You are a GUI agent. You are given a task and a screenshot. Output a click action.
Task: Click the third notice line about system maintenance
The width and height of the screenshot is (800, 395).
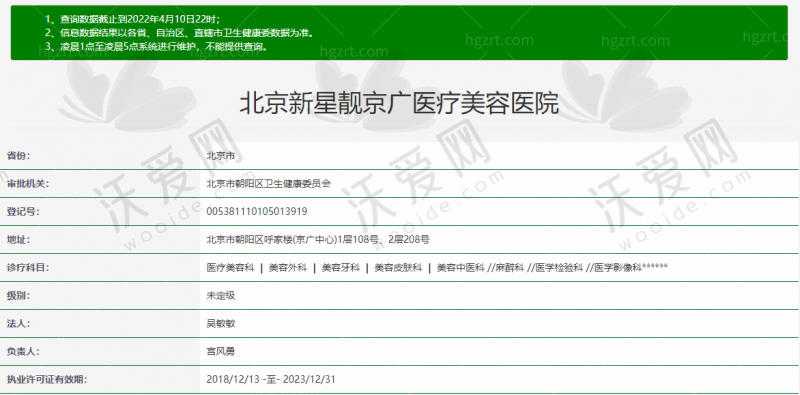coord(156,46)
